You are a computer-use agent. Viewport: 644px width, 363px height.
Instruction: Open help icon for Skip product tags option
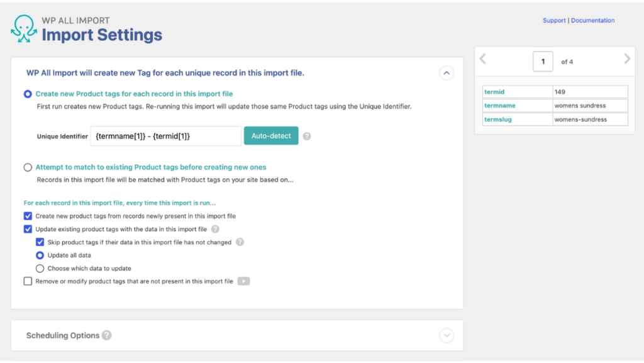pyautogui.click(x=240, y=242)
